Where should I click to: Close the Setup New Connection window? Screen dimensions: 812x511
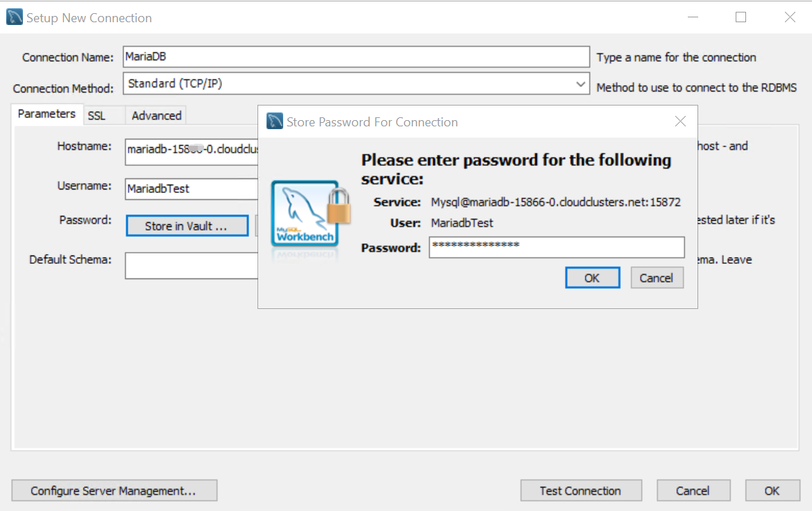point(790,17)
